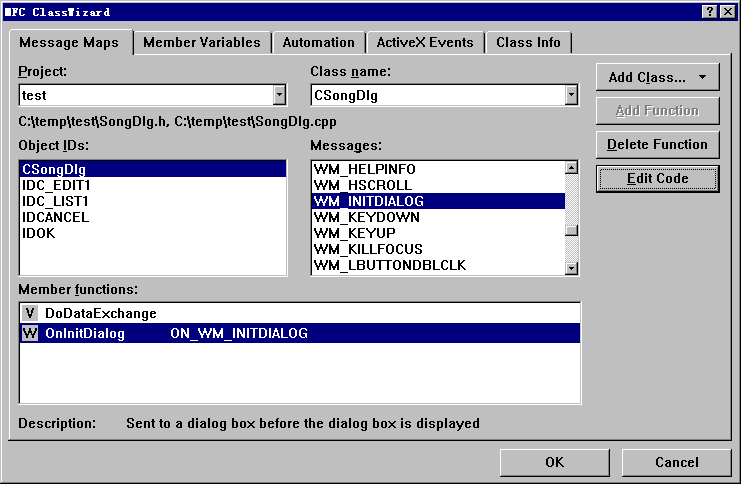The image size is (741, 484).
Task: Click the Edit Code button
Action: pos(657,179)
